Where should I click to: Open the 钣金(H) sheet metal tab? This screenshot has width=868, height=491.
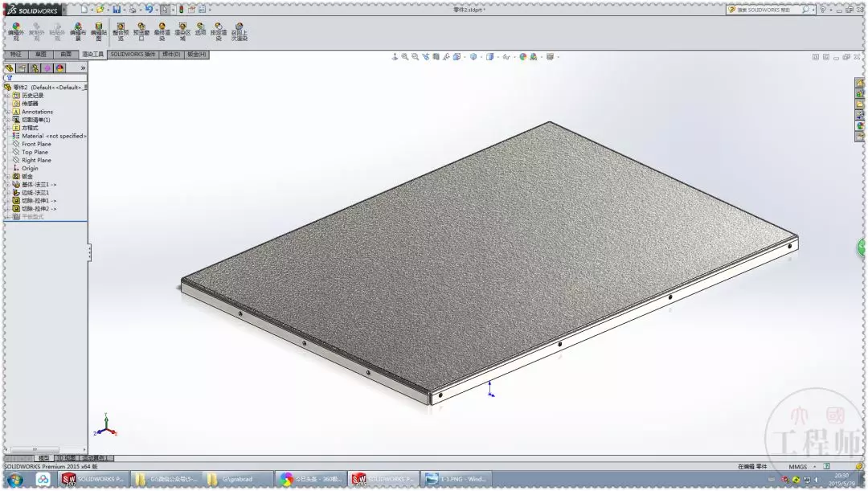[197, 55]
